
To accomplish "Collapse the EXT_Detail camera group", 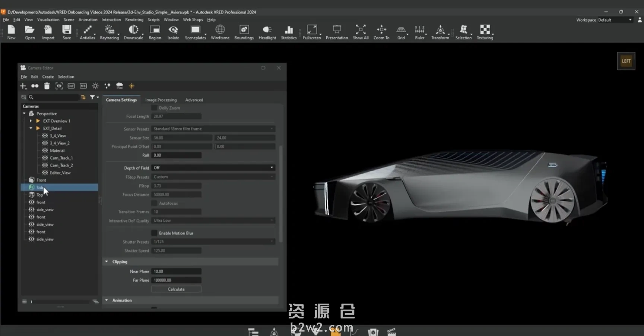I will (31, 128).
